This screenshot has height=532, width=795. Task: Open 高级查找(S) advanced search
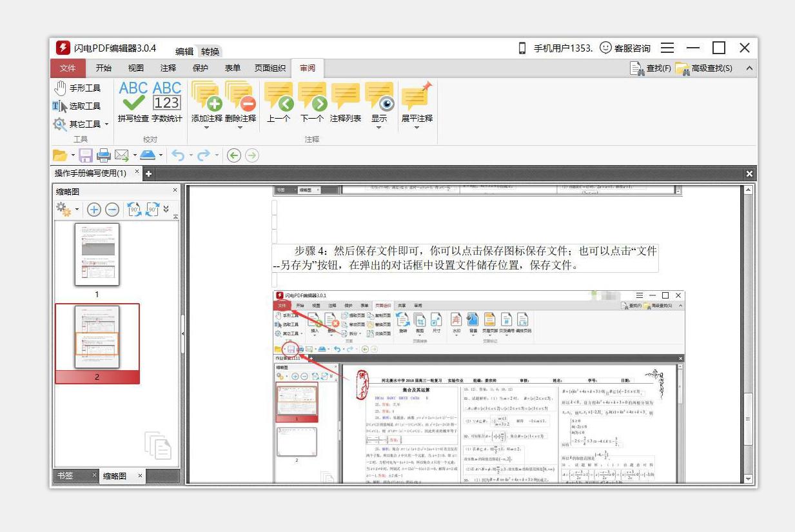click(704, 68)
